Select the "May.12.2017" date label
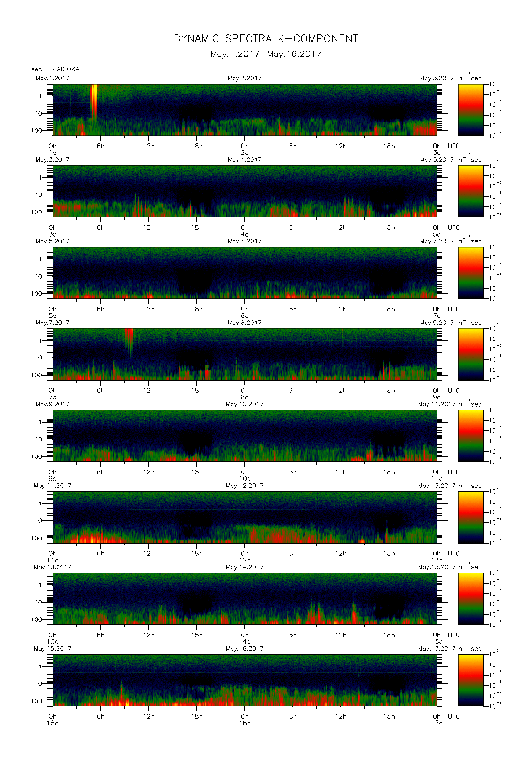532x767 pixels. (245, 486)
